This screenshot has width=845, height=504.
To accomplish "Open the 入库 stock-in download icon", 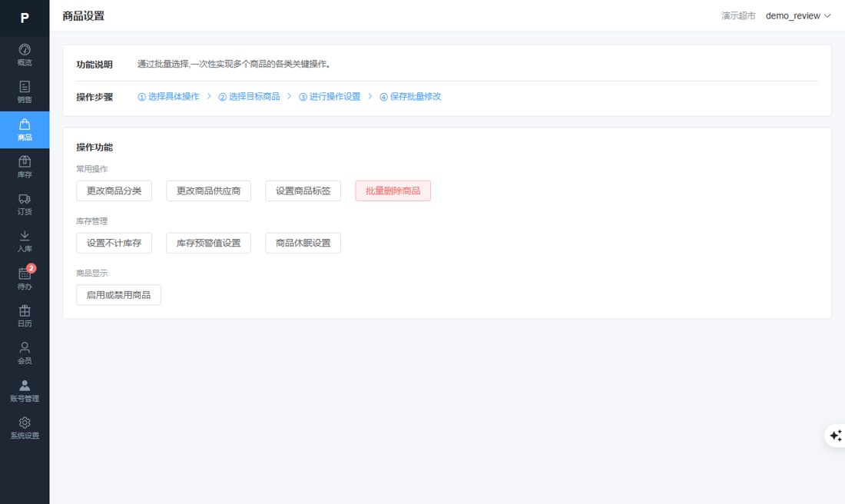I will (25, 241).
